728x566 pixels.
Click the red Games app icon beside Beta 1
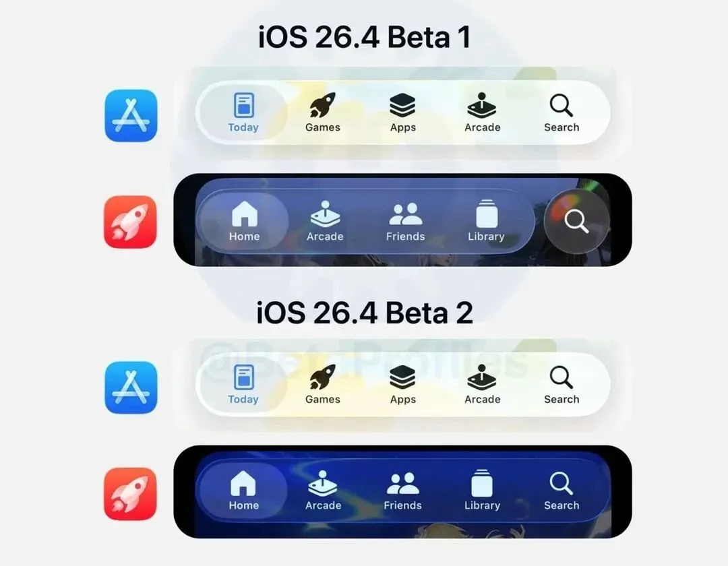(131, 222)
